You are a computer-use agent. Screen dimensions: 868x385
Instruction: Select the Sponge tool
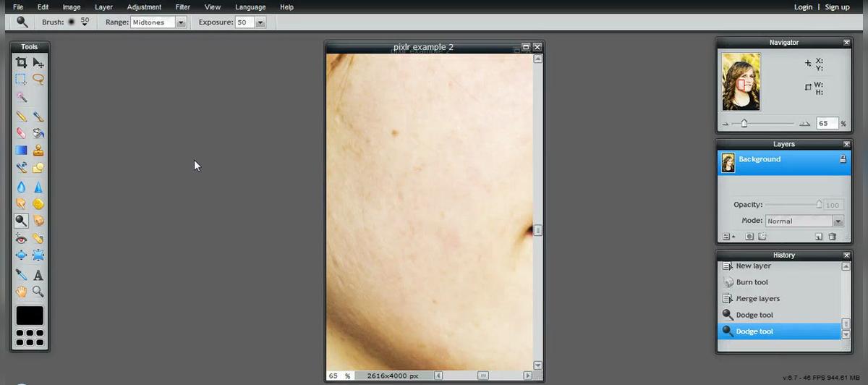[x=38, y=204]
